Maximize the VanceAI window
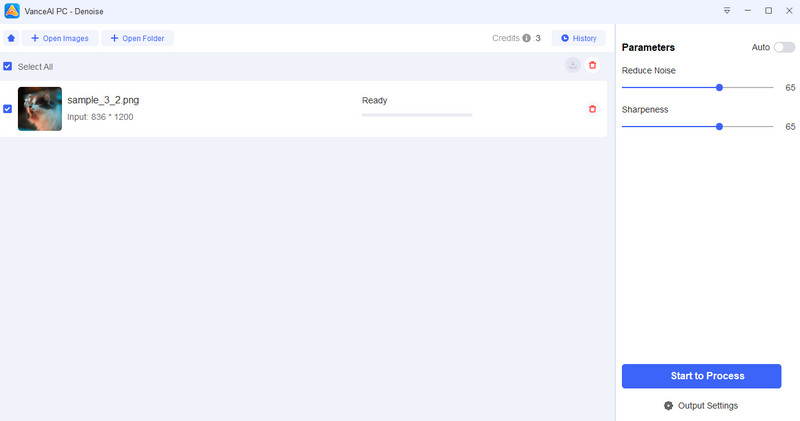The image size is (800, 421). (768, 10)
